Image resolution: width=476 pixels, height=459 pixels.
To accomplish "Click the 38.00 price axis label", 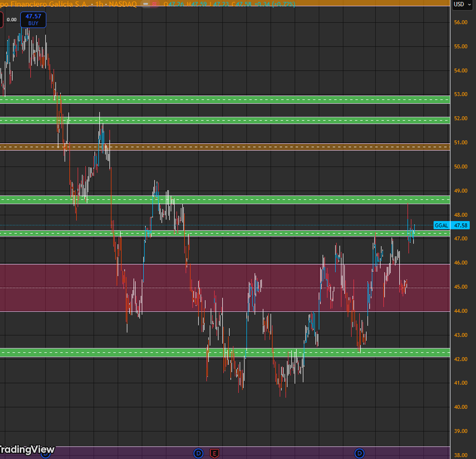I will coord(461,455).
